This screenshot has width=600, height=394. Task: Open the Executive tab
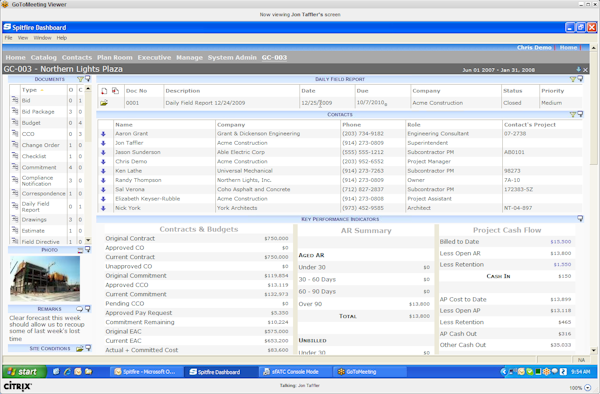[x=154, y=57]
